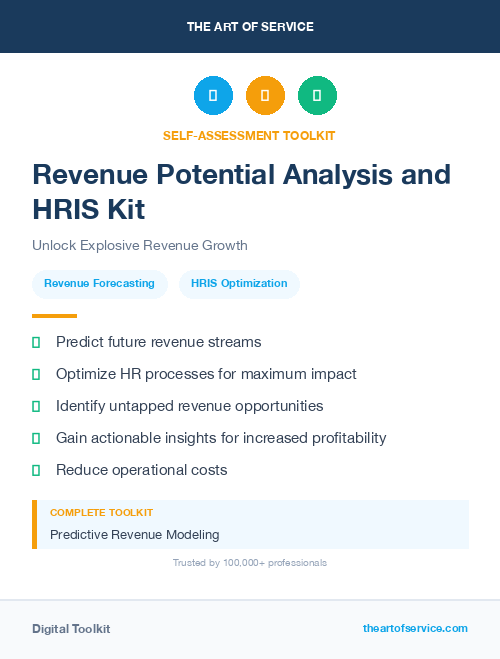
Task: Click bullet icon beside Reduce operational costs
Action: pyautogui.click(x=36, y=470)
